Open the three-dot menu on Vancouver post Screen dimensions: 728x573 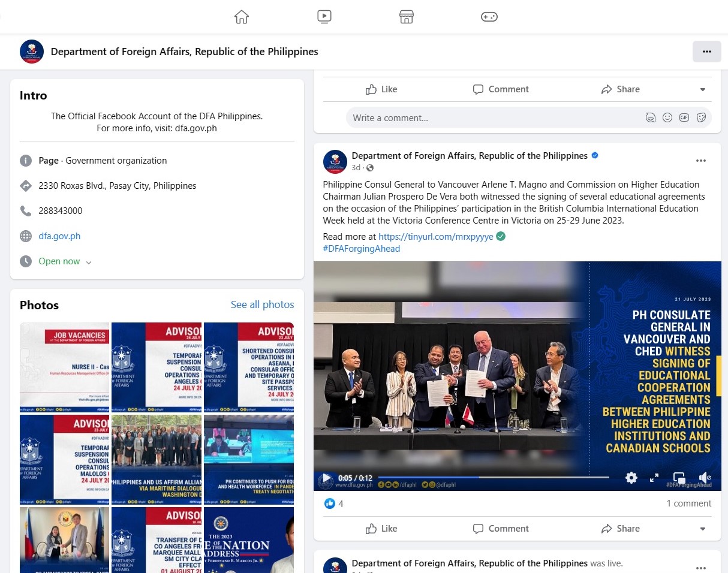(x=700, y=161)
